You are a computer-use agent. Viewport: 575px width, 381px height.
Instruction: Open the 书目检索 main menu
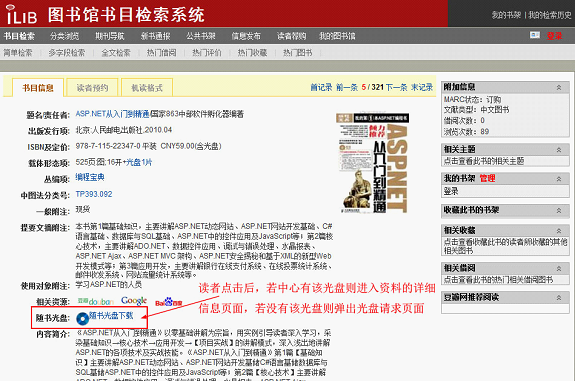19,36
